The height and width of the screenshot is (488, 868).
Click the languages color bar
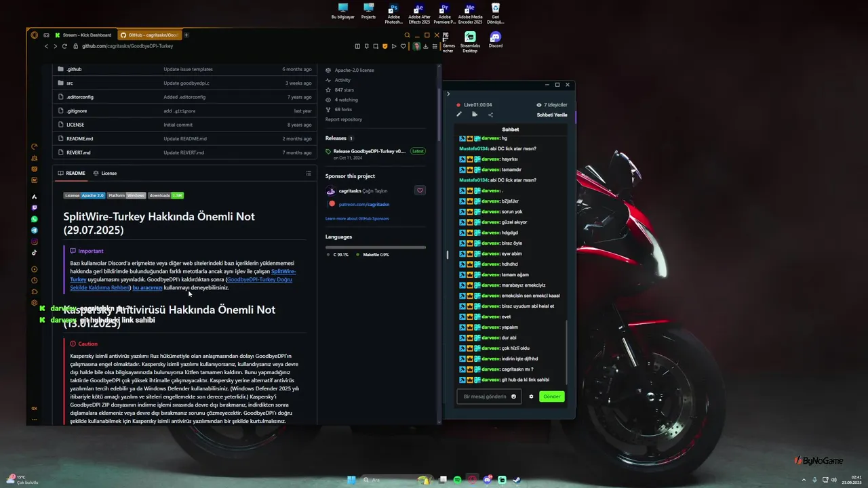tap(376, 247)
